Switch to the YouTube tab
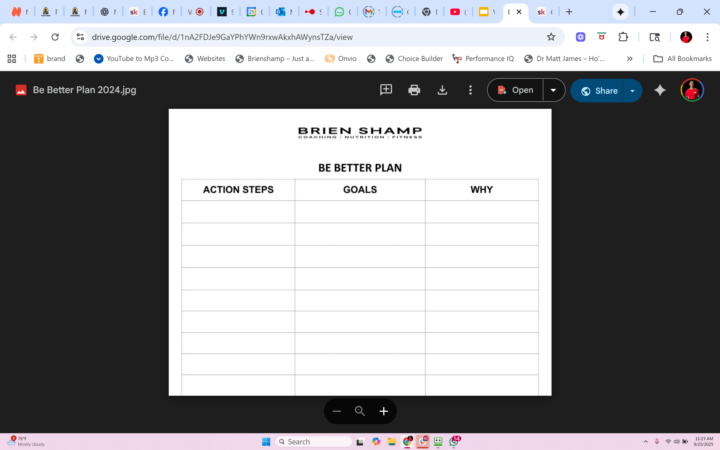This screenshot has height=450, width=720. pyautogui.click(x=458, y=12)
